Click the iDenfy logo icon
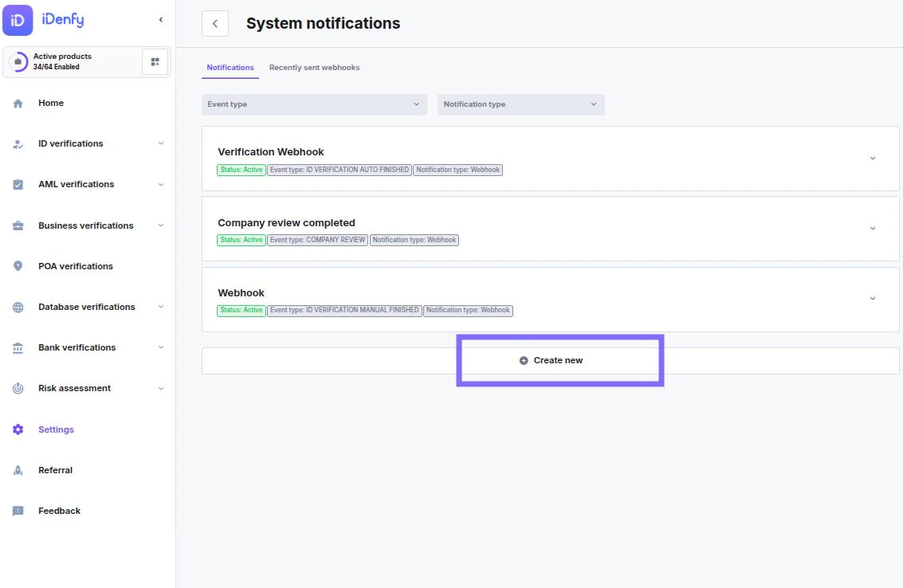 18,20
